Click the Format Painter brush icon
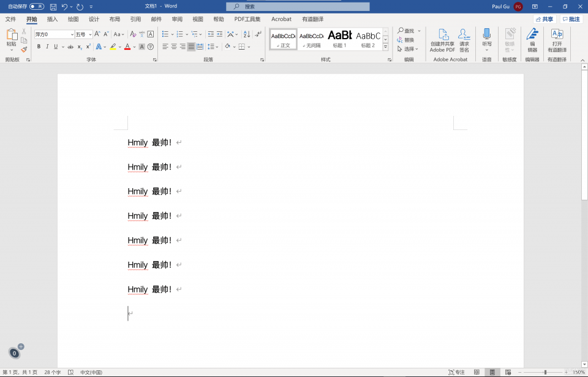Screen dimensions: 588x377 click(x=24, y=49)
